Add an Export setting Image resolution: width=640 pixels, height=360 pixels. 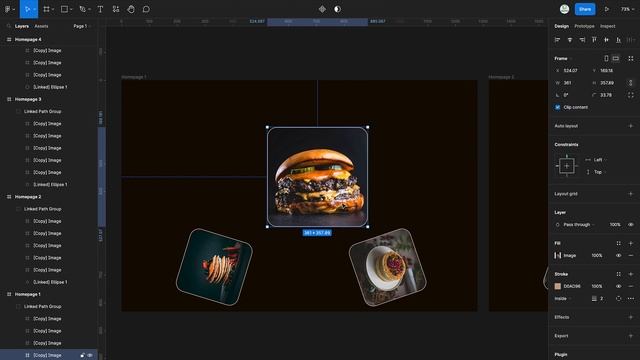tap(631, 336)
